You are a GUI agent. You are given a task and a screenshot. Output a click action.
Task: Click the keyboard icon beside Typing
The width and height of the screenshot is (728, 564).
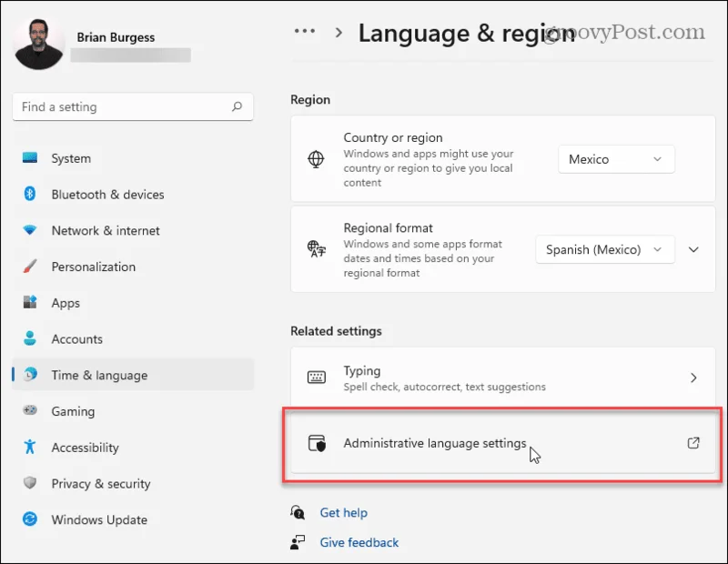317,378
